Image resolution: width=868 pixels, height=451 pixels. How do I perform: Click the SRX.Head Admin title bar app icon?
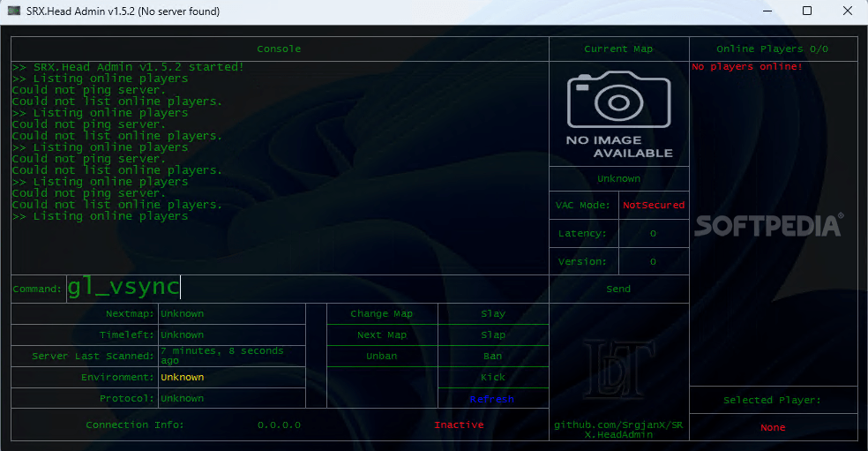(14, 11)
